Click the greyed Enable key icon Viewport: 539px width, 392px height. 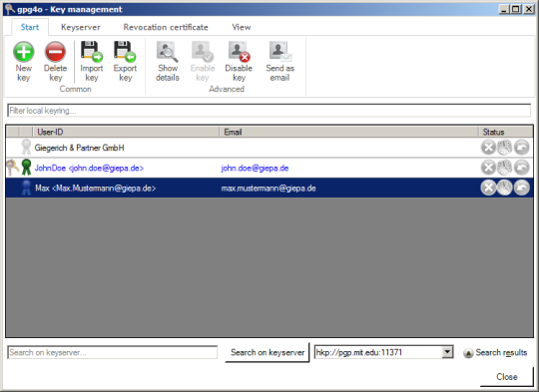click(203, 52)
